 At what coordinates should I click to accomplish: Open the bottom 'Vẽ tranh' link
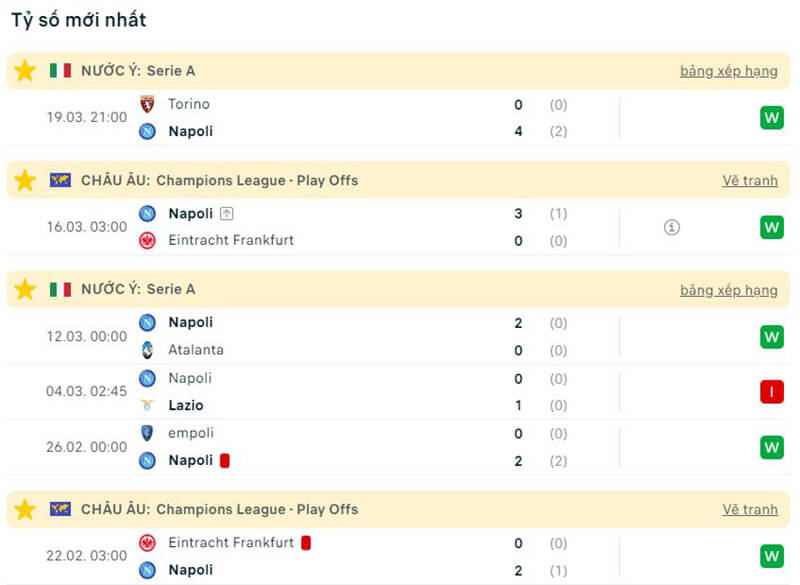750,509
